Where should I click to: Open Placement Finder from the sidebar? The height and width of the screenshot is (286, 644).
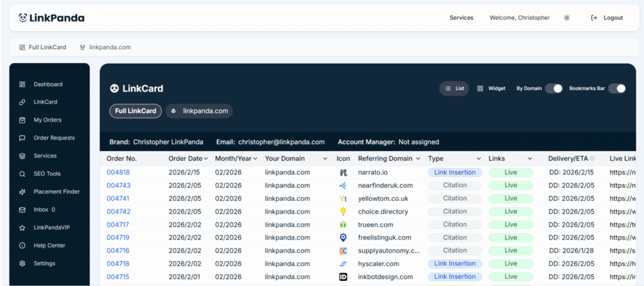click(x=57, y=192)
